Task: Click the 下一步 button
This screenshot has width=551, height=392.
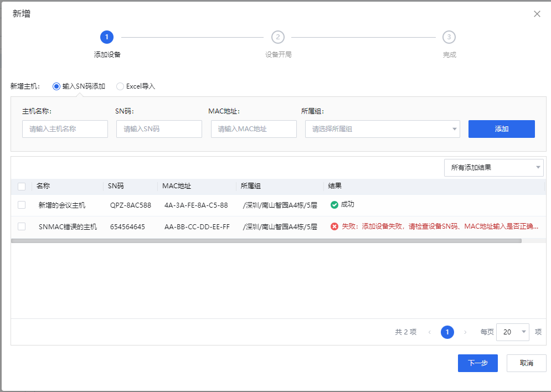Action: (x=477, y=363)
